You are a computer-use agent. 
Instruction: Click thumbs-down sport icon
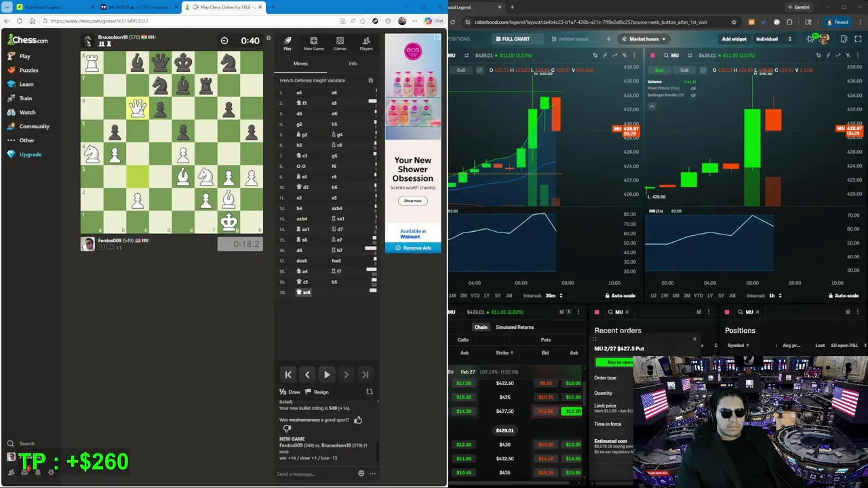coord(287,428)
